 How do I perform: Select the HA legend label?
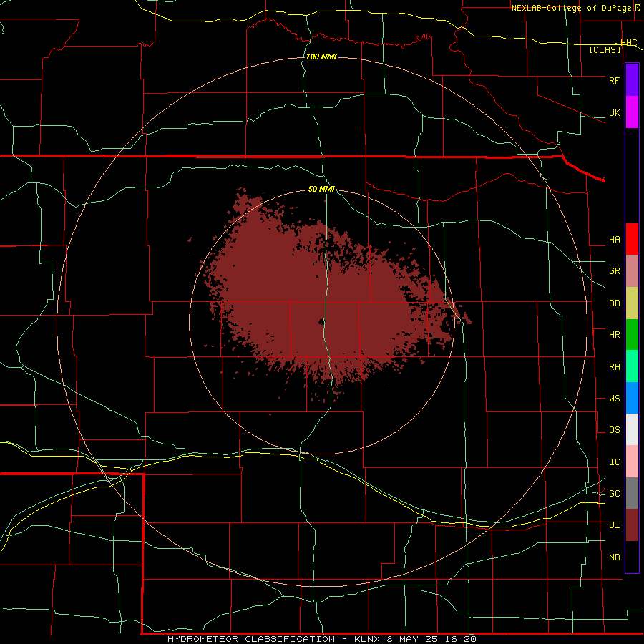614,240
